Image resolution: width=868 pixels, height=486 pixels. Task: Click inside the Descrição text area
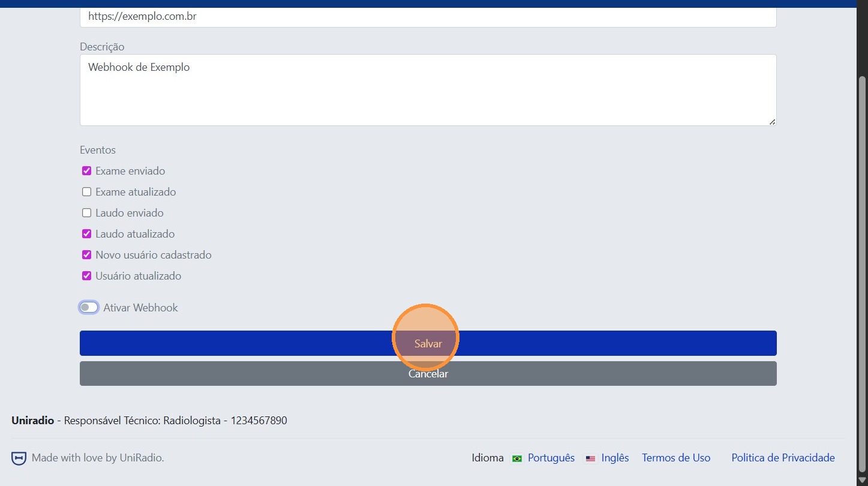point(428,90)
